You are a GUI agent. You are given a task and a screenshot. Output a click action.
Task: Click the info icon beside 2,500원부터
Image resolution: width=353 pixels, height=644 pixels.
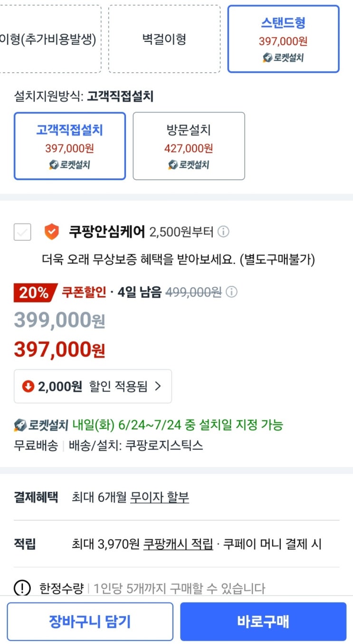tap(223, 232)
